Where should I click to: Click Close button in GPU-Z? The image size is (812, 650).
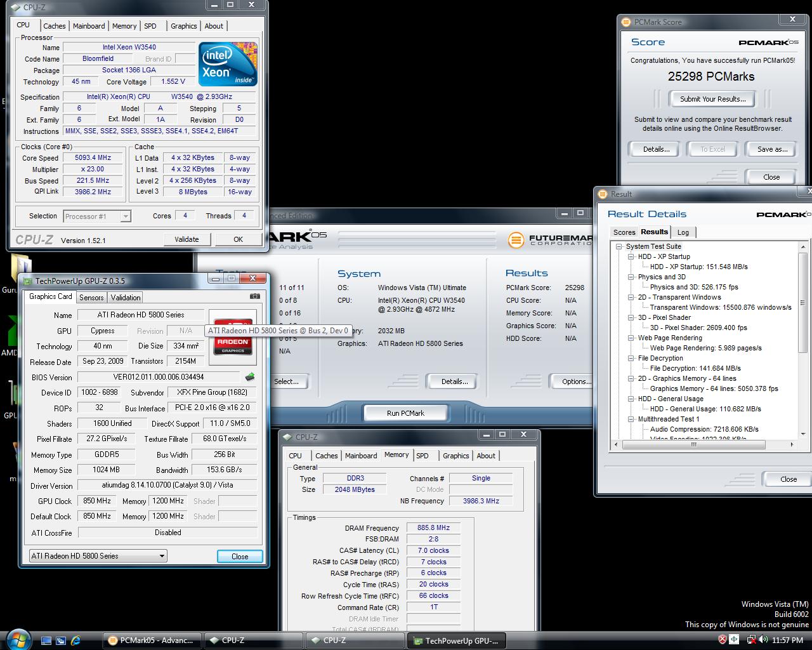click(240, 556)
